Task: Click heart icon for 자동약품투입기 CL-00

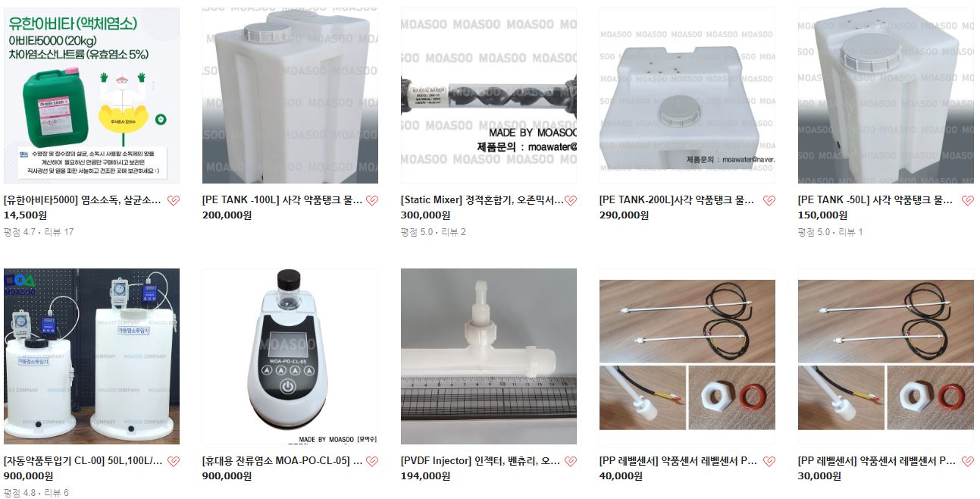Action: (174, 461)
